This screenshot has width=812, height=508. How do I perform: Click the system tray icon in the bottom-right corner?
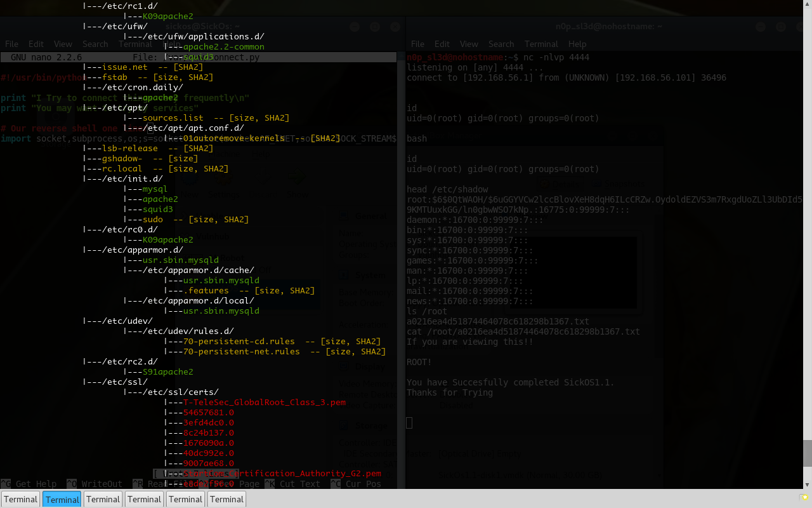804,498
